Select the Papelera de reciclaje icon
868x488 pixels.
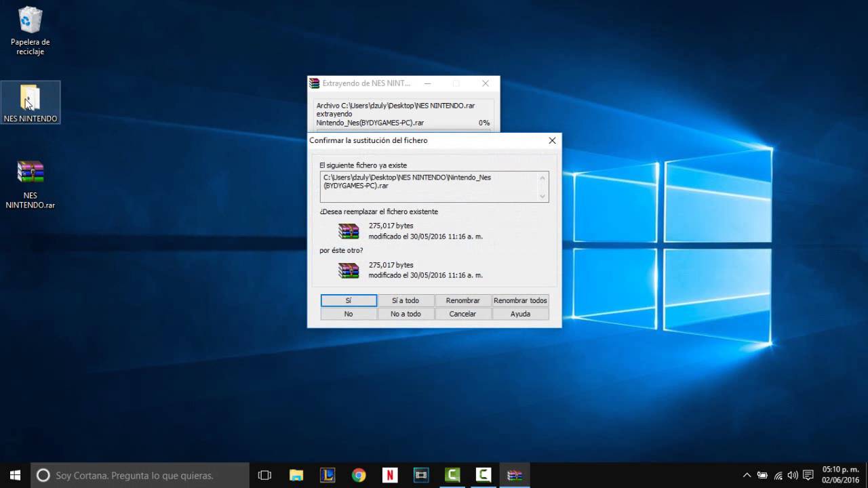[31, 31]
